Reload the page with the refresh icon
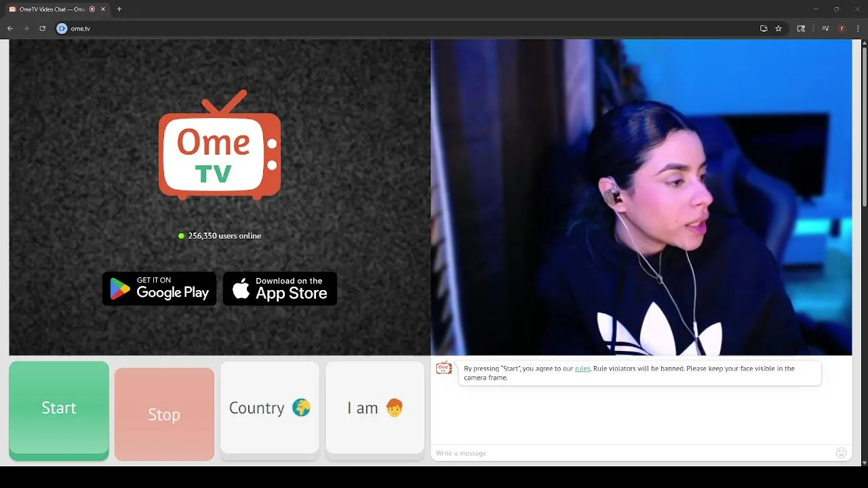Image resolution: width=868 pixels, height=488 pixels. pos(42,28)
